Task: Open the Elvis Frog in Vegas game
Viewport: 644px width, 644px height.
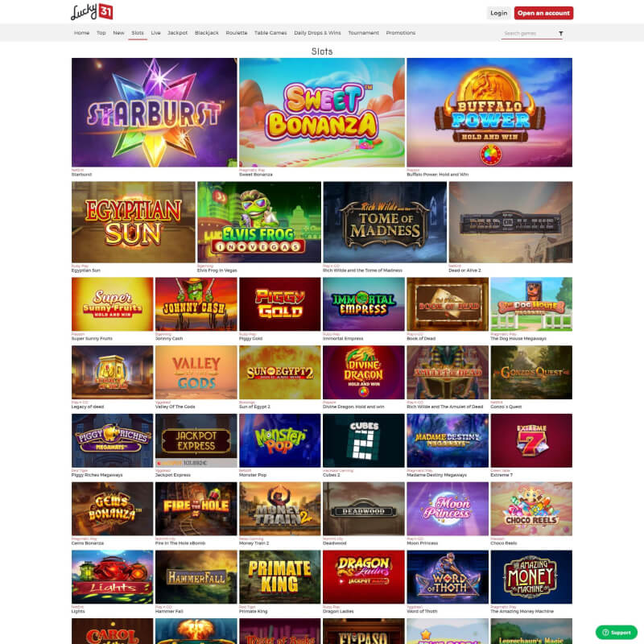Action: [x=259, y=222]
